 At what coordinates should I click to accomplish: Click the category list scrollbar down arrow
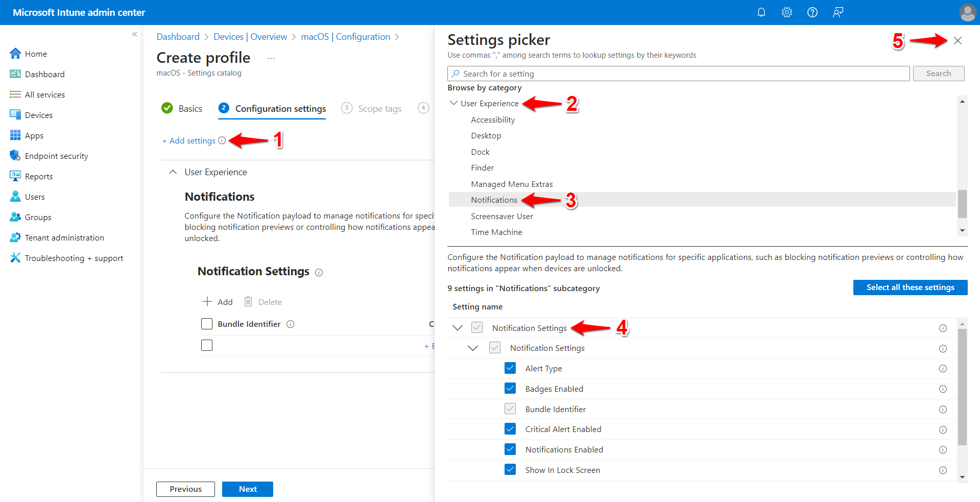(x=962, y=231)
